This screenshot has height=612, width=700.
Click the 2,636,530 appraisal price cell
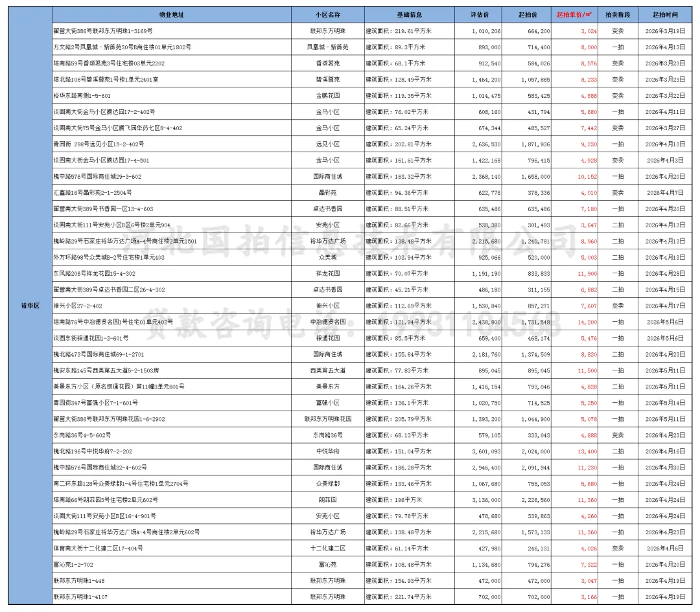click(478, 144)
